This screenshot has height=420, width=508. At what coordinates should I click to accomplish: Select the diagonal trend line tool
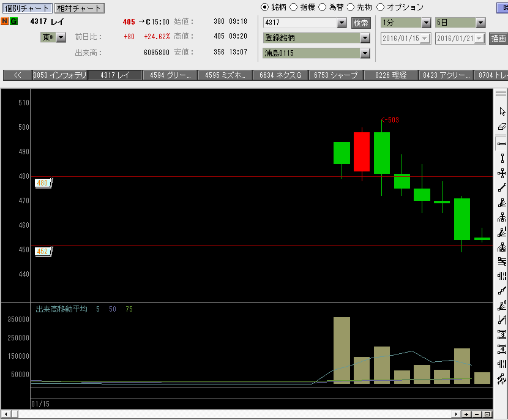[502, 188]
